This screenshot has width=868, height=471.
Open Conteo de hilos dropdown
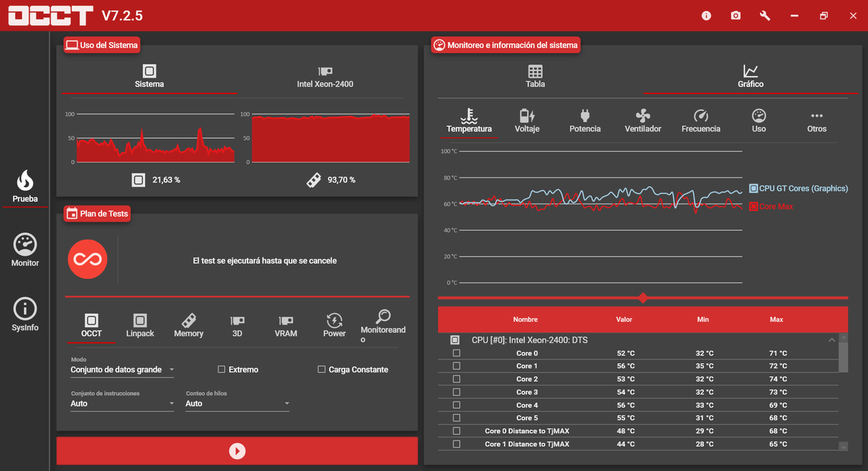238,403
